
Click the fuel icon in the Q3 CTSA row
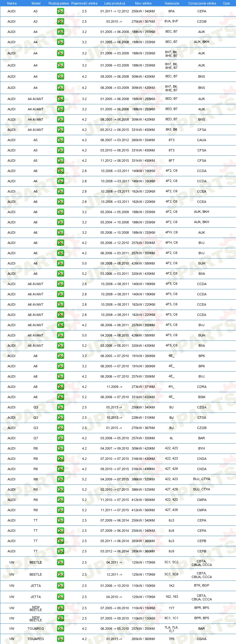[60, 418]
